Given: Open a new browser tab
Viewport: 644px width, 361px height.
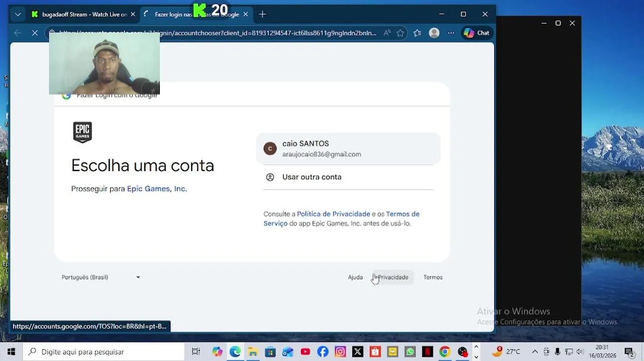Looking at the screenshot, I should tap(262, 15).
